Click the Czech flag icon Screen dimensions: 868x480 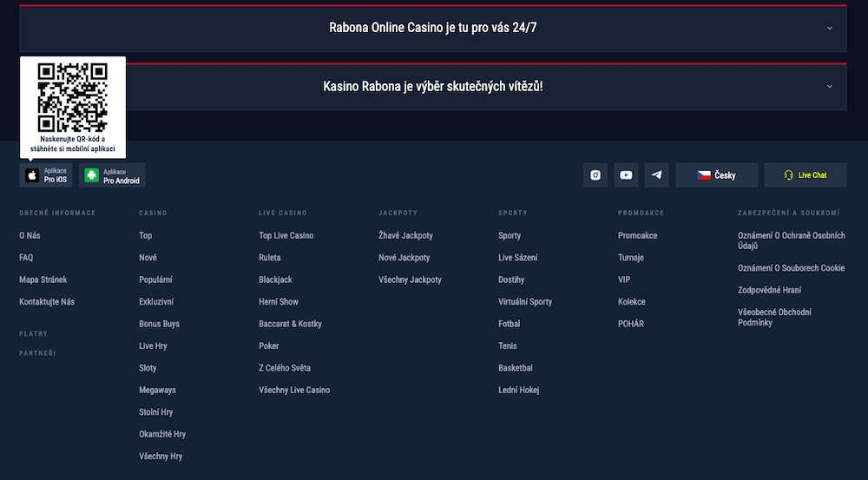(704, 175)
